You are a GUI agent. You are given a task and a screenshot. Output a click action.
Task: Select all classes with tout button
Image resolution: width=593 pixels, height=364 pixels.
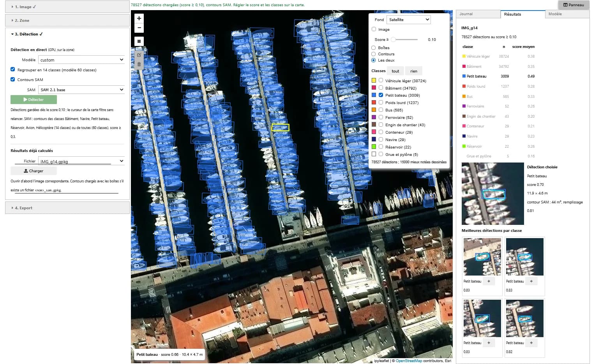click(395, 71)
